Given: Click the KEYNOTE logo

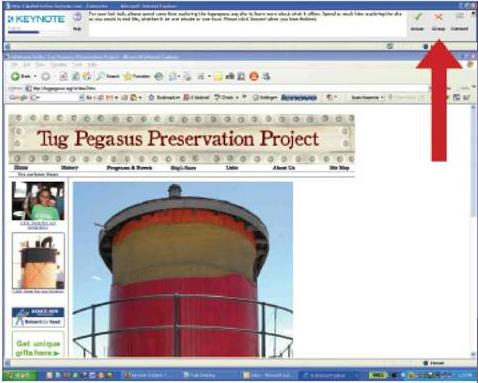Looking at the screenshot, I should [x=36, y=19].
